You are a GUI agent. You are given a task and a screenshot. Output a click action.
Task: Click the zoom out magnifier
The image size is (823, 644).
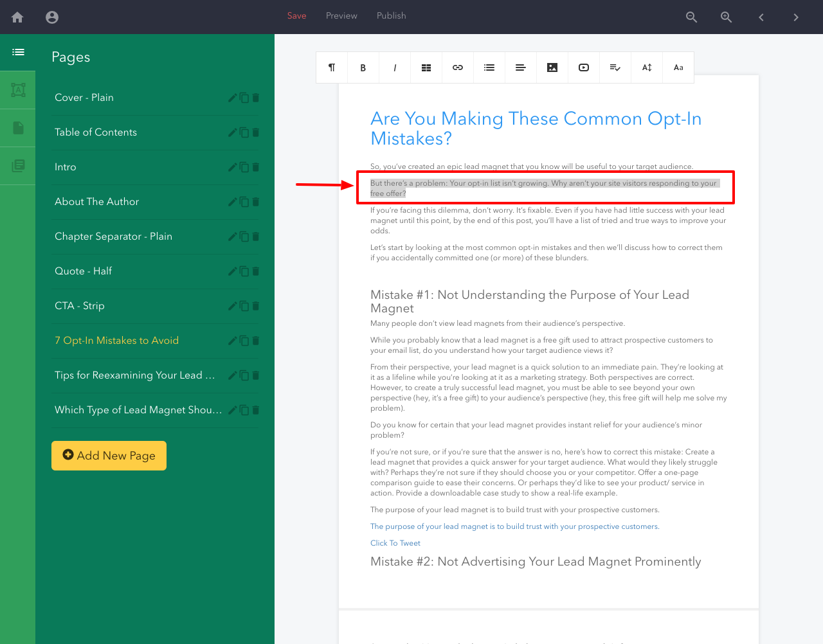[691, 17]
